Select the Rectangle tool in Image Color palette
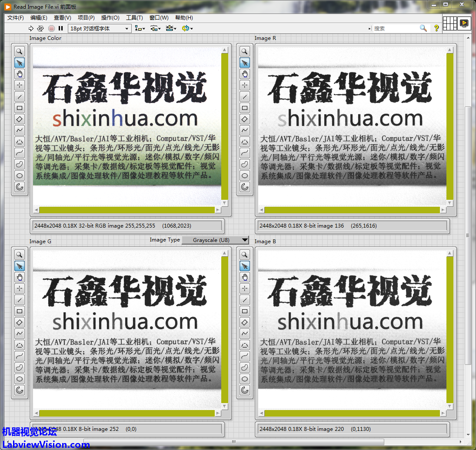The image size is (476, 450). pos(20,108)
